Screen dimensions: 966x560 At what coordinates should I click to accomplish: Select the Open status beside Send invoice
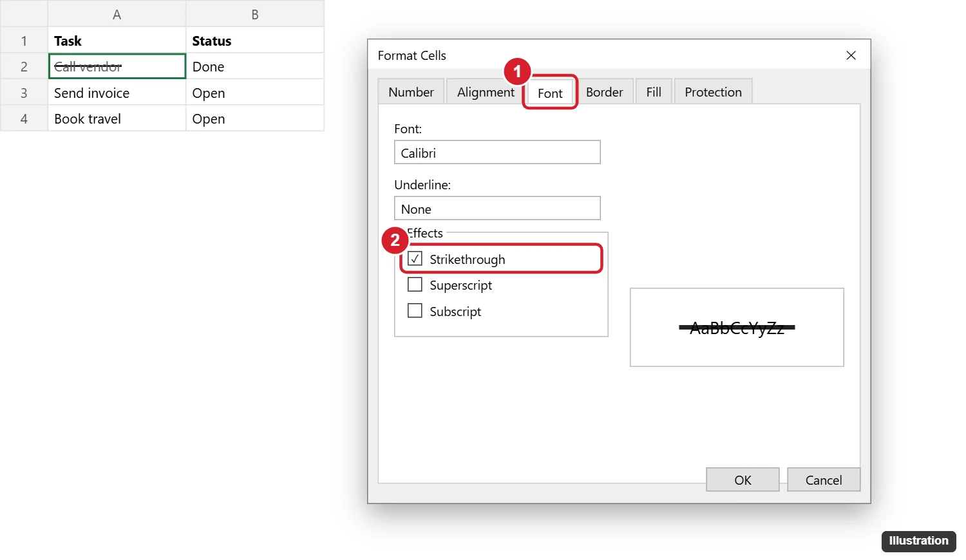[x=255, y=93]
